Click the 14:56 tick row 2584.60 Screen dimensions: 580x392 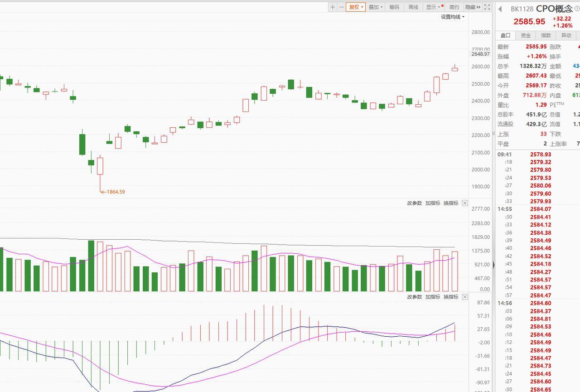click(538, 303)
